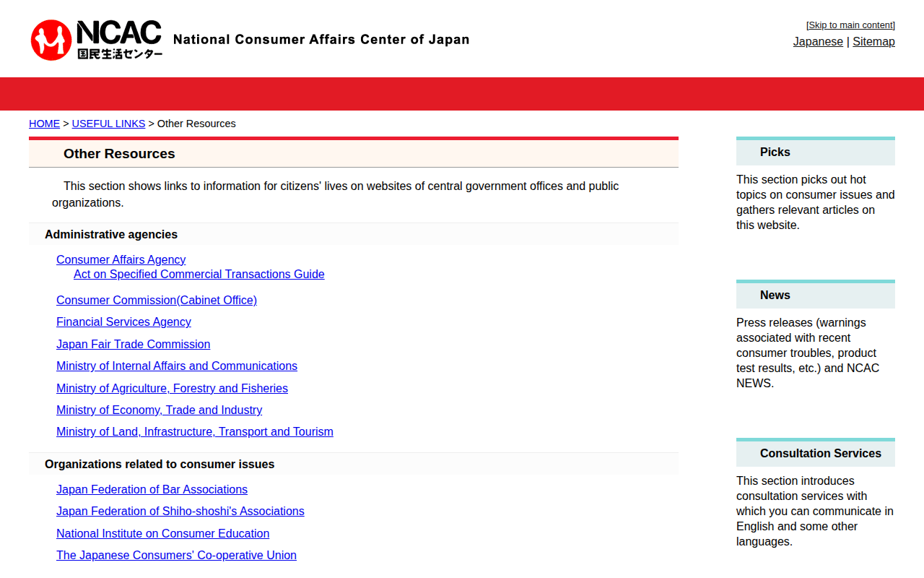Open Japan Federation of Shiho-shoshi's Associations link
The image size is (924, 578).
click(180, 512)
